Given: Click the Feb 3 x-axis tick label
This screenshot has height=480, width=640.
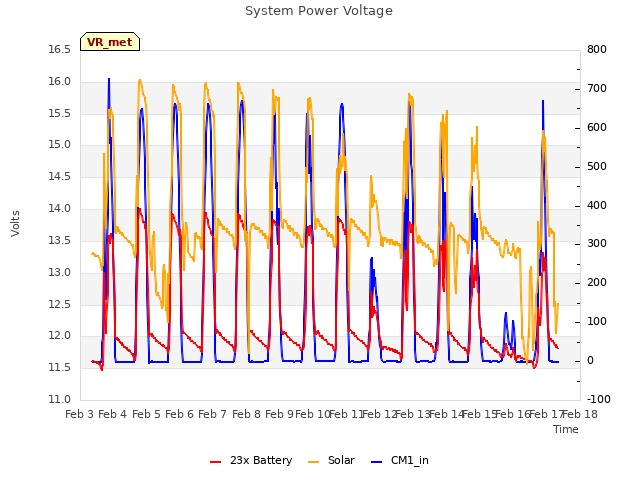Looking at the screenshot, I should [x=80, y=414].
